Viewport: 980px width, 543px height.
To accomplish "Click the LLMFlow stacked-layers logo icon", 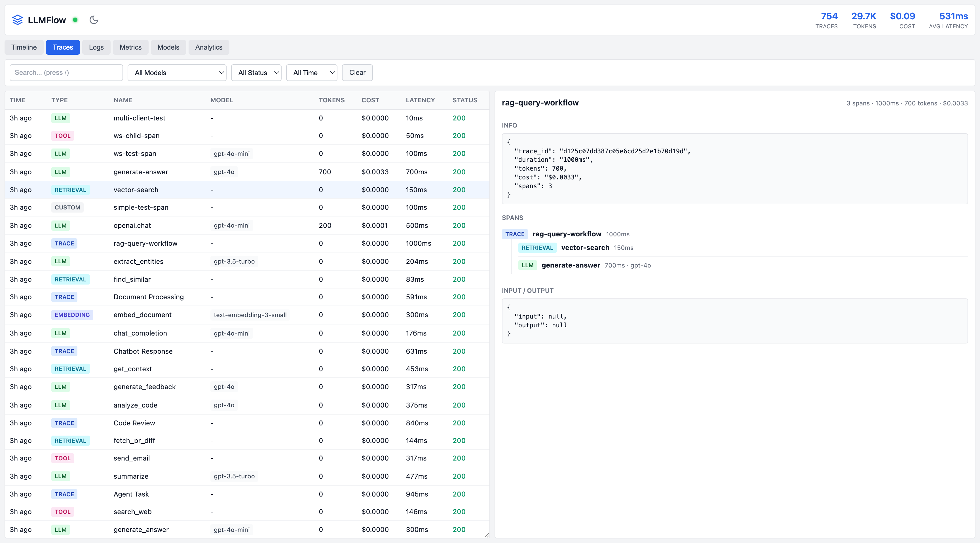I will point(18,20).
